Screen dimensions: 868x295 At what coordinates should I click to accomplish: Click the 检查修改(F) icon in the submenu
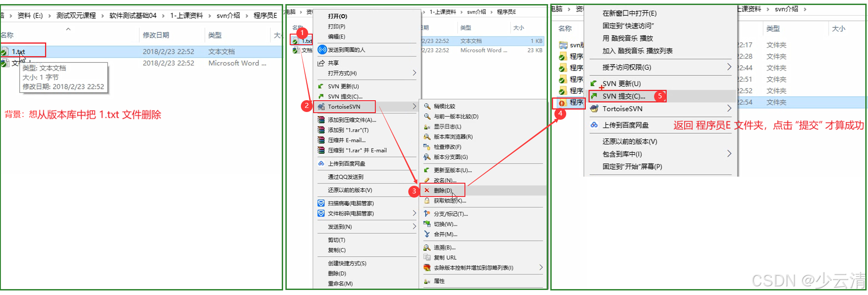click(x=427, y=147)
